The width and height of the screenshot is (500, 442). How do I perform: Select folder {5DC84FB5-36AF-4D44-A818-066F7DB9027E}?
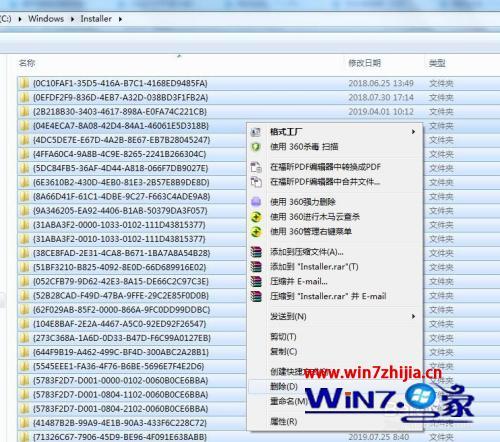pyautogui.click(x=120, y=168)
